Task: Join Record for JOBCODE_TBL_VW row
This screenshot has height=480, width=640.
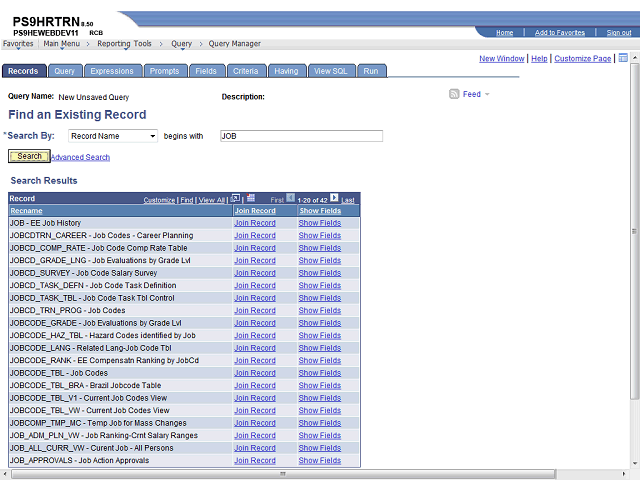Action: (255, 411)
